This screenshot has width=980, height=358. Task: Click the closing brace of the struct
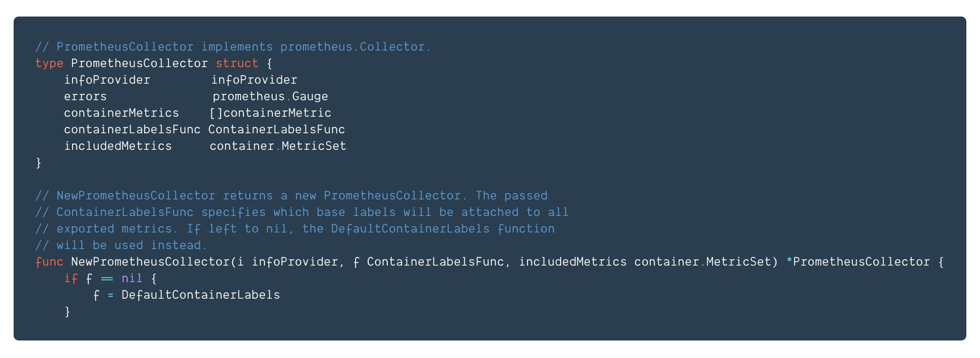point(38,163)
